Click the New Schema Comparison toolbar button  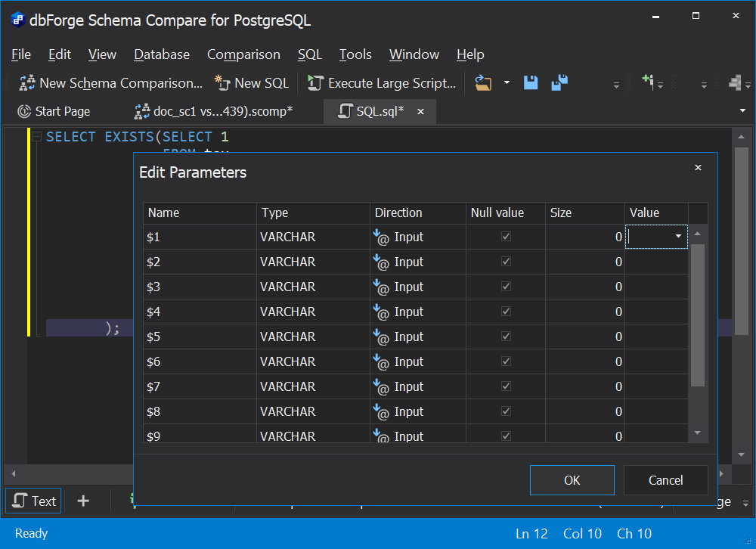click(111, 83)
